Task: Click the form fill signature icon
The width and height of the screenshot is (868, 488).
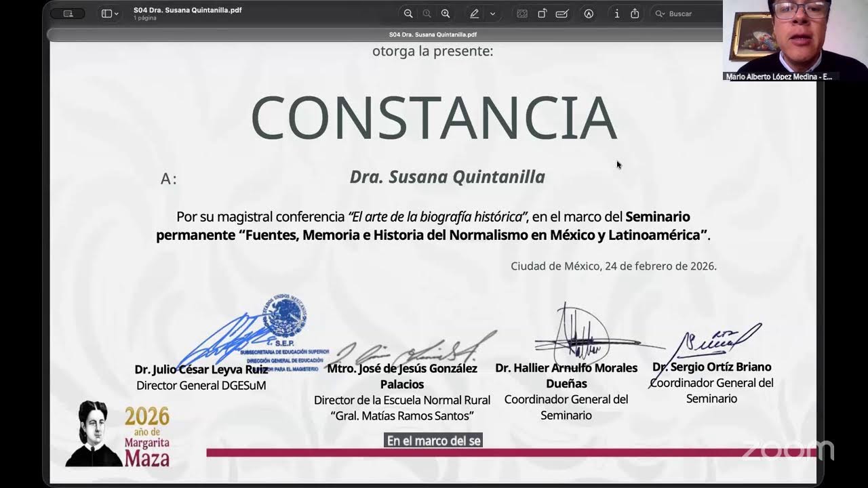Action: (x=561, y=14)
